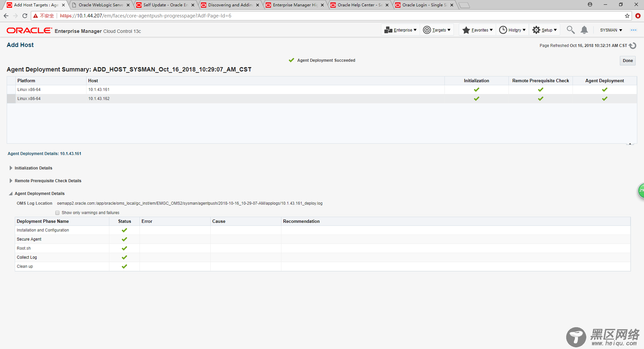
Task: Switch to Enterprise Manager tab
Action: point(295,5)
